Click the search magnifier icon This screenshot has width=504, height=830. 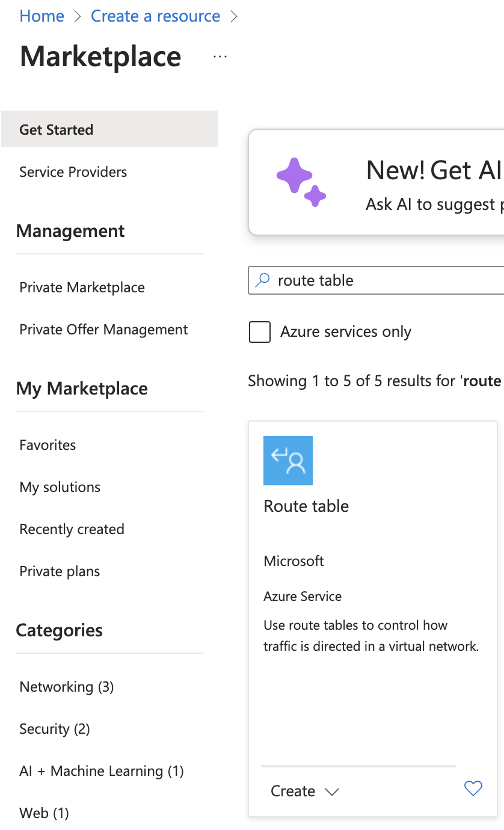pos(263,280)
